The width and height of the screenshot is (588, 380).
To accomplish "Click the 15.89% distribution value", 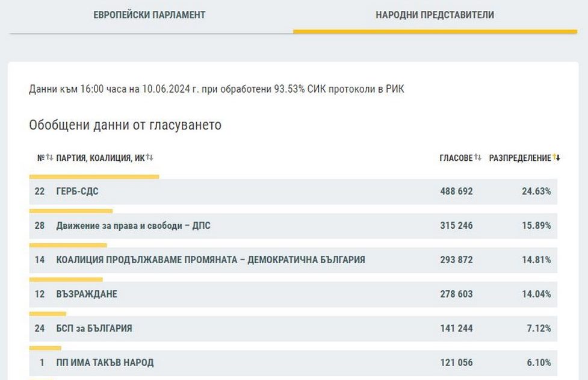I will [536, 226].
